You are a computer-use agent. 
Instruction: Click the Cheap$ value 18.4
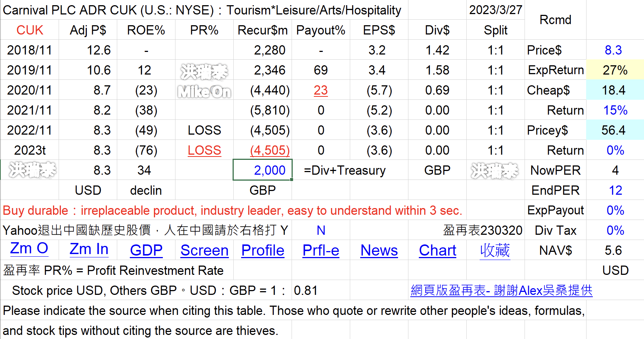pyautogui.click(x=615, y=90)
